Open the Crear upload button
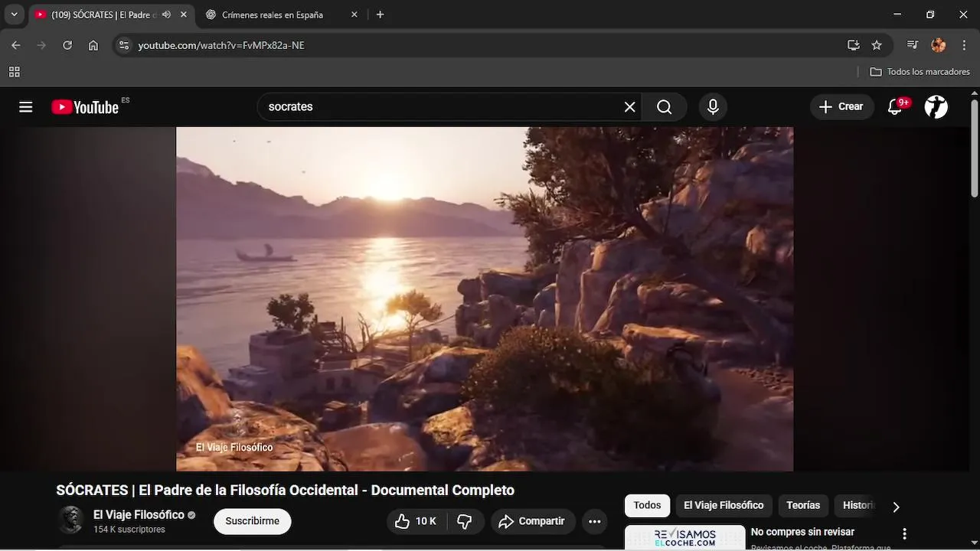 pyautogui.click(x=841, y=107)
